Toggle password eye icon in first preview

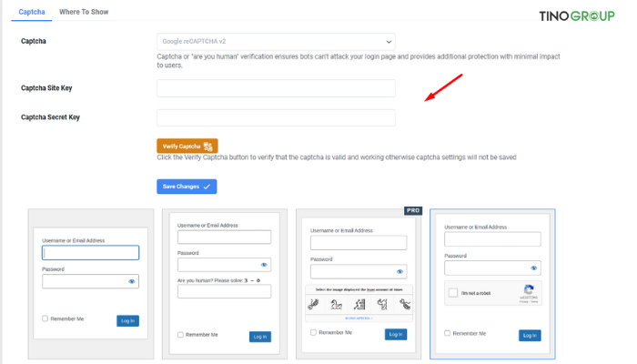[x=132, y=281]
